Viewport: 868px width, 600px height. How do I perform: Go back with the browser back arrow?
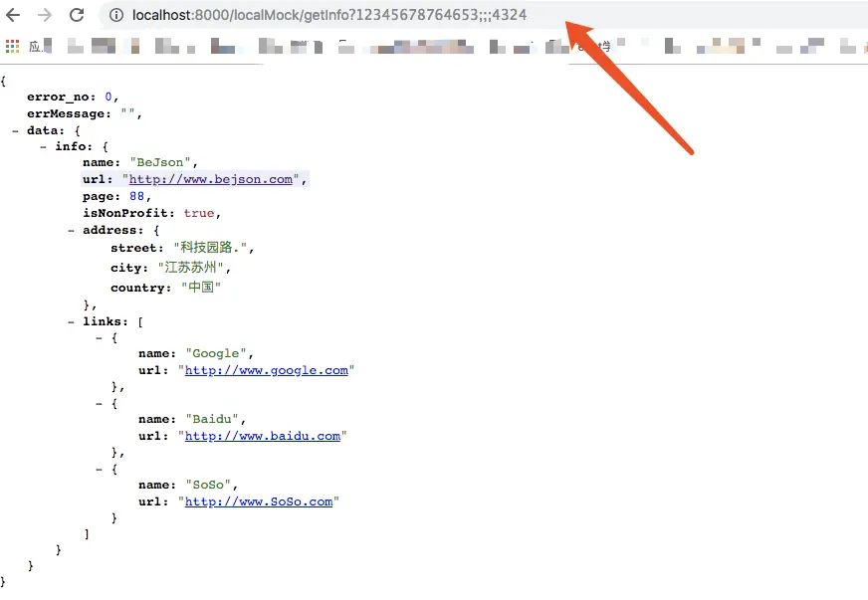pos(13,15)
